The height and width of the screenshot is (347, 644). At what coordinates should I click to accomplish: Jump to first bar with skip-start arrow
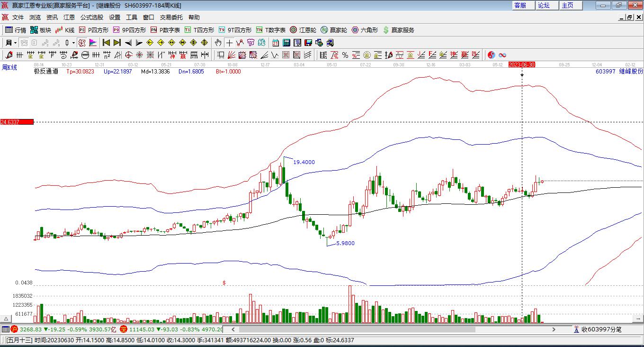[106, 42]
